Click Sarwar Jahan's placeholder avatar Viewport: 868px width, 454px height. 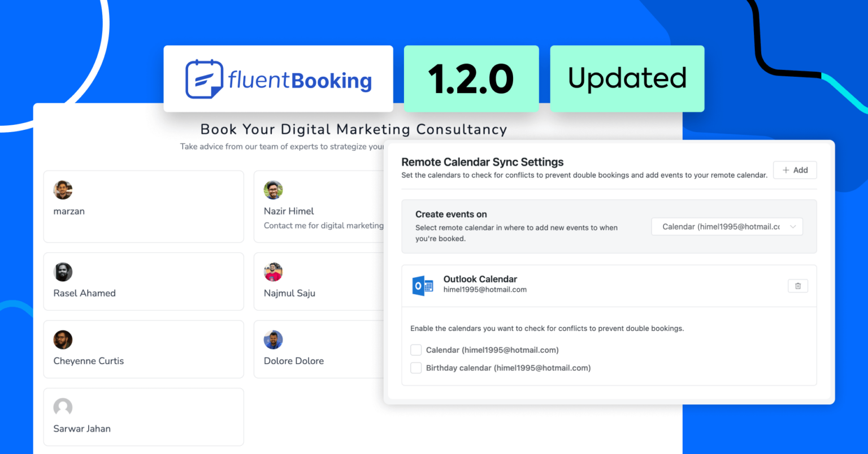pos(63,408)
